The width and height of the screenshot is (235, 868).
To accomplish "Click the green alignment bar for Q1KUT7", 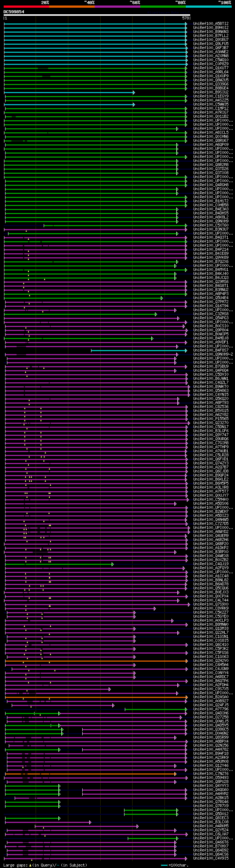I will tap(95, 68).
